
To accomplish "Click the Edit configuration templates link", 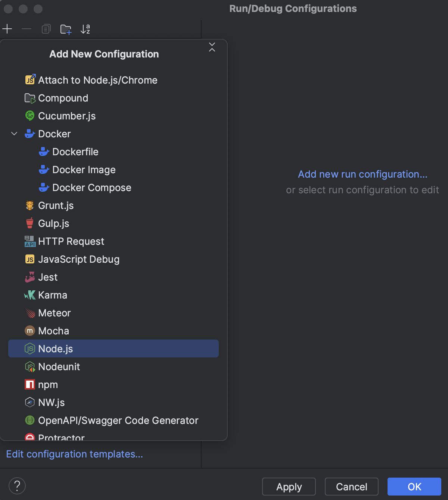I will pyautogui.click(x=75, y=454).
